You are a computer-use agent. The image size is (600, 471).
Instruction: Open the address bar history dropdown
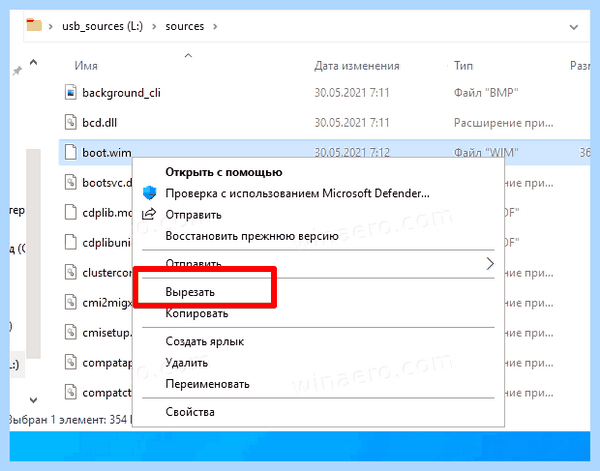[573, 27]
